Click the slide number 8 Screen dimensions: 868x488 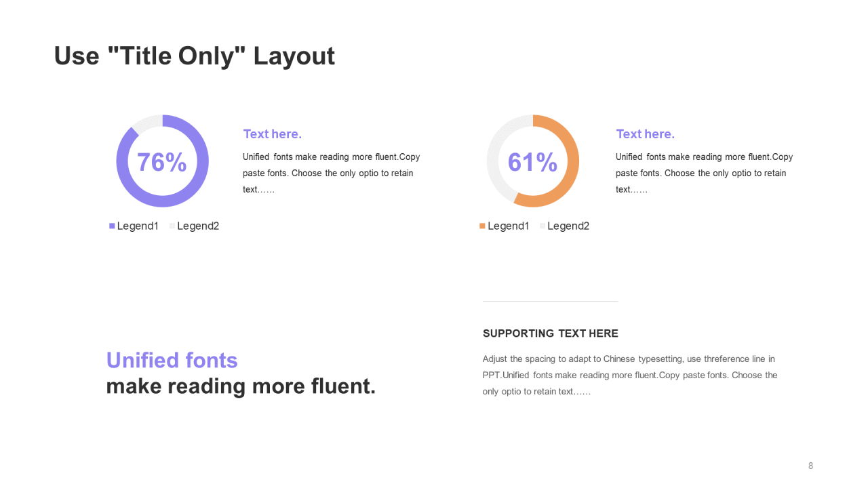(x=810, y=466)
